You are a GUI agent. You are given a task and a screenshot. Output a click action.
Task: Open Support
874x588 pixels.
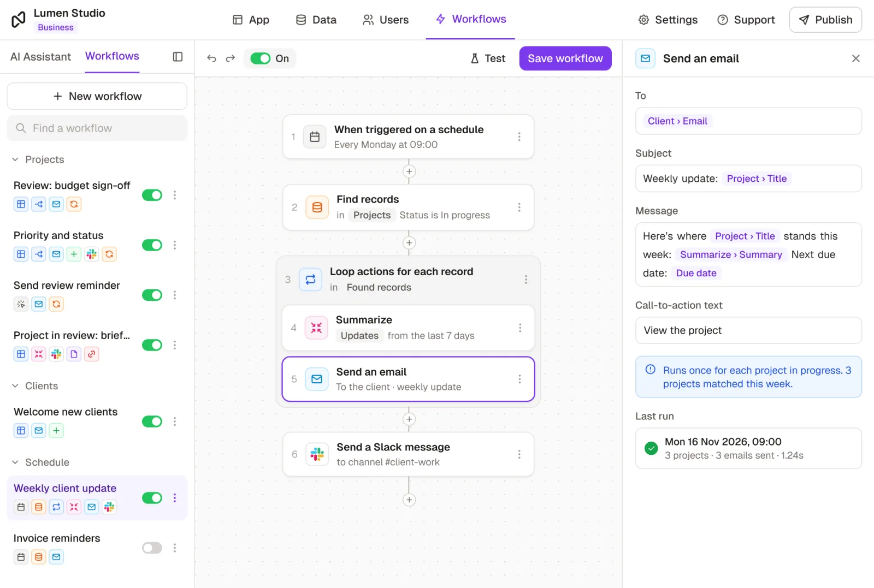pos(746,20)
